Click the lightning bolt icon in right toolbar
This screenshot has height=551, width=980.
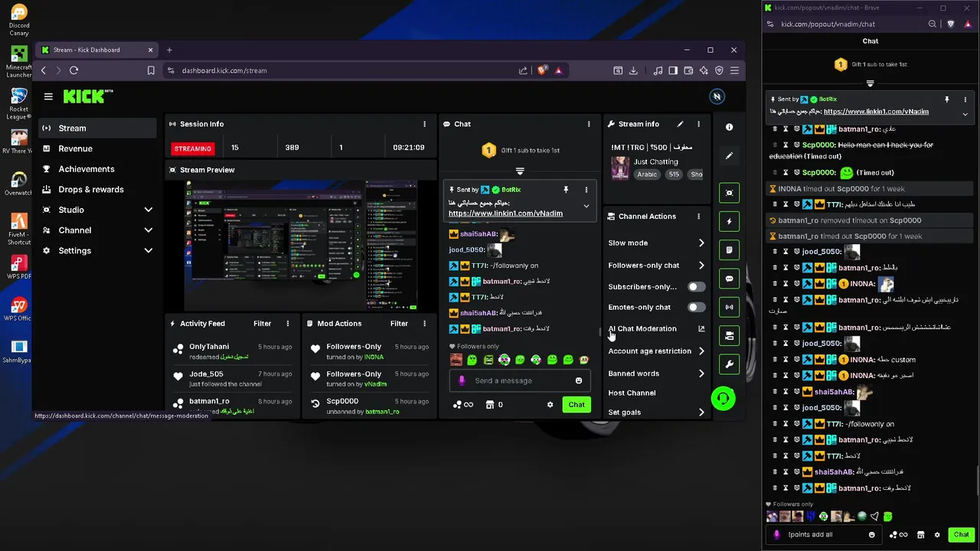click(x=729, y=221)
